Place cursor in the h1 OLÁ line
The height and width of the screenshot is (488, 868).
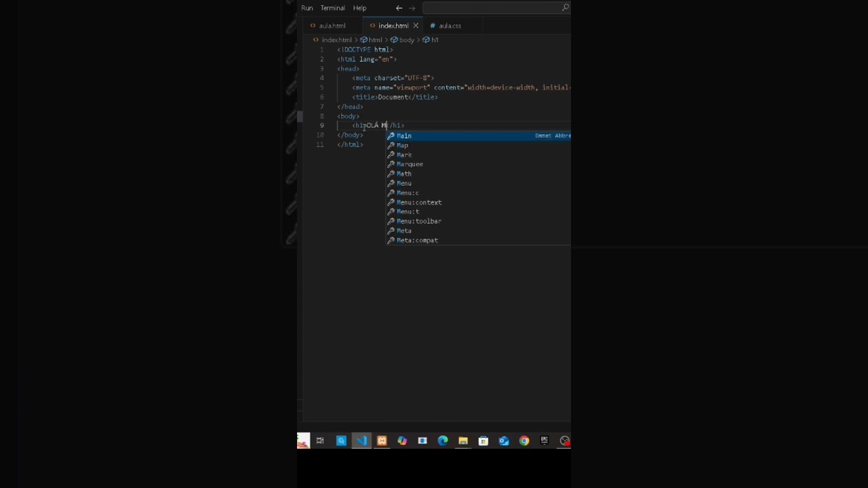(378, 125)
